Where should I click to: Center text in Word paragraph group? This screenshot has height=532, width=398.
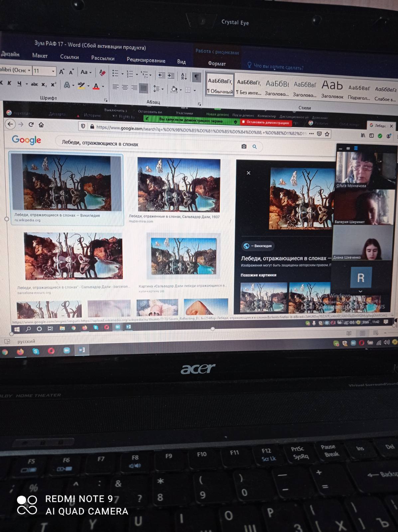coord(125,87)
